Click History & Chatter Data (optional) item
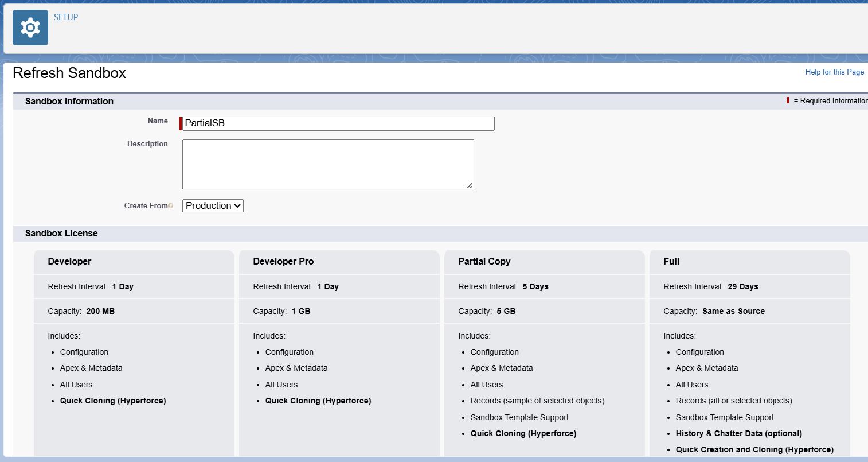 (x=738, y=433)
